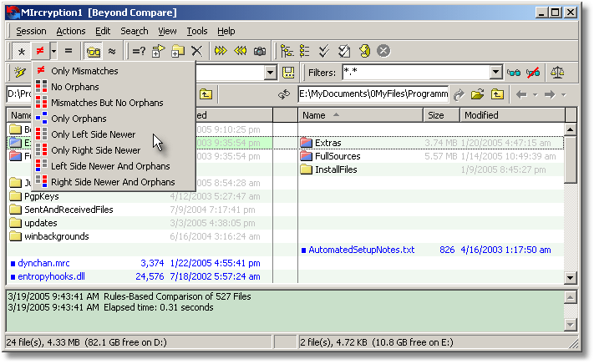Select dynchan.mrc in left pane
This screenshot has height=364, width=594.
click(43, 263)
